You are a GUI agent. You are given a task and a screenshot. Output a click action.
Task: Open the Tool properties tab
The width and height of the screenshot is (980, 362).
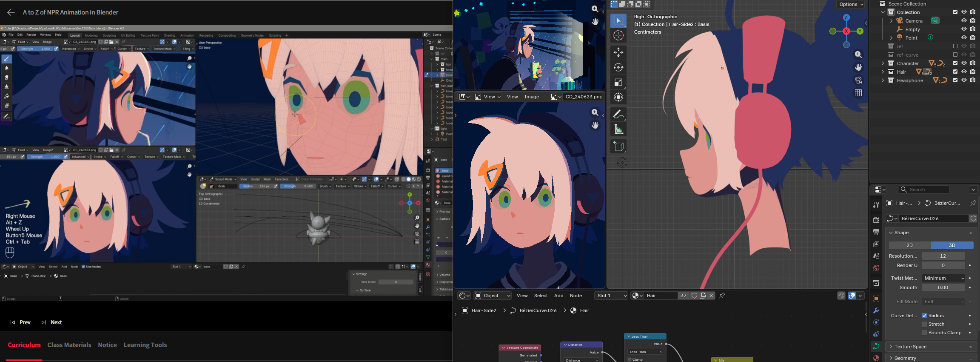click(x=876, y=205)
